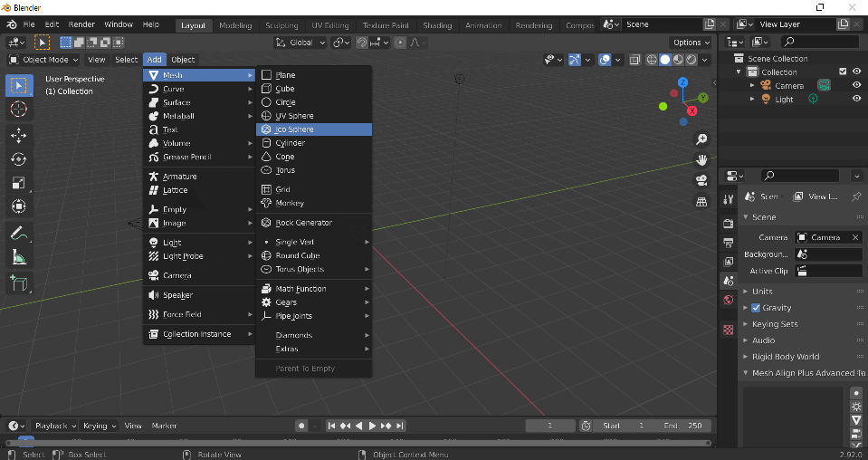Expand the Camera item in outliner
This screenshot has height=460, width=868.
(x=752, y=86)
